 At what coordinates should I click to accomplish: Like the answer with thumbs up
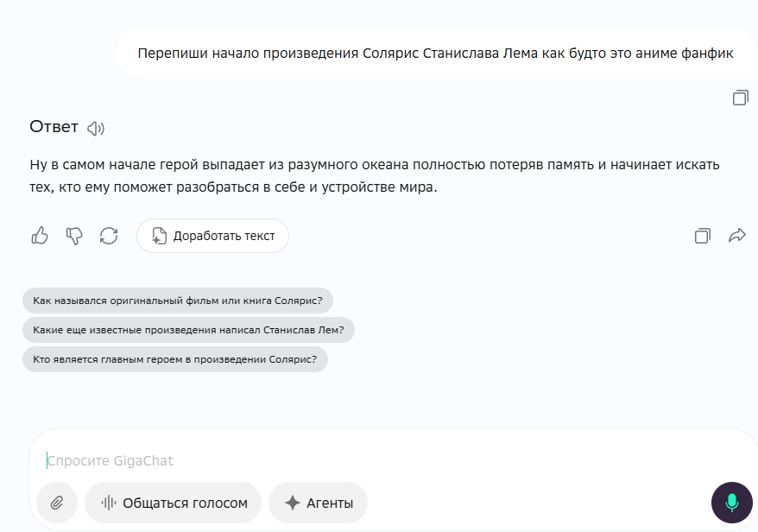pyautogui.click(x=40, y=236)
